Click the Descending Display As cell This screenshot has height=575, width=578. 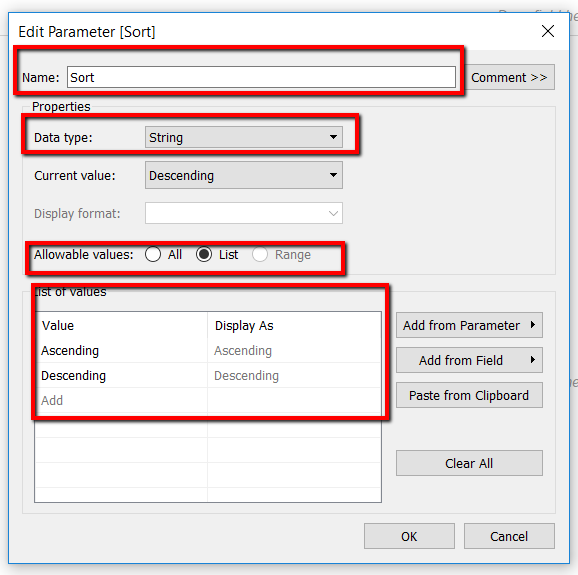(x=294, y=376)
